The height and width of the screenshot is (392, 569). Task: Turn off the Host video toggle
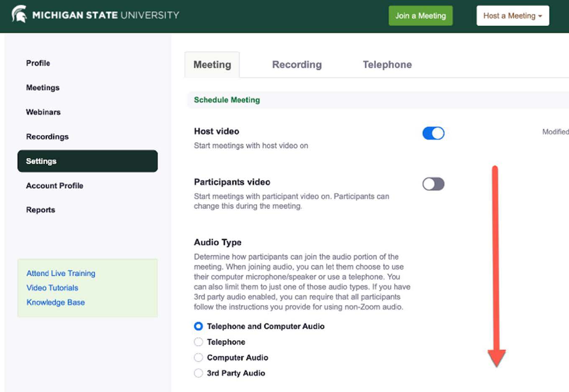(x=433, y=133)
